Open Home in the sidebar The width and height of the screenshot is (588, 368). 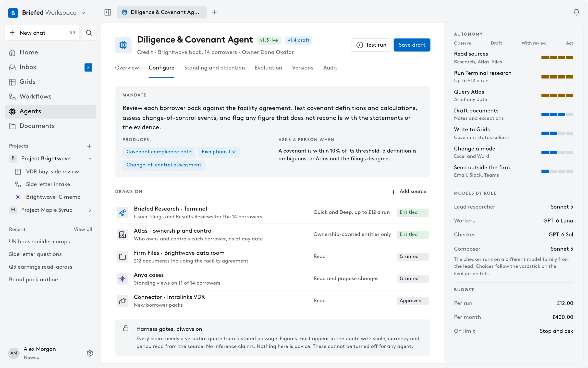tap(50, 52)
